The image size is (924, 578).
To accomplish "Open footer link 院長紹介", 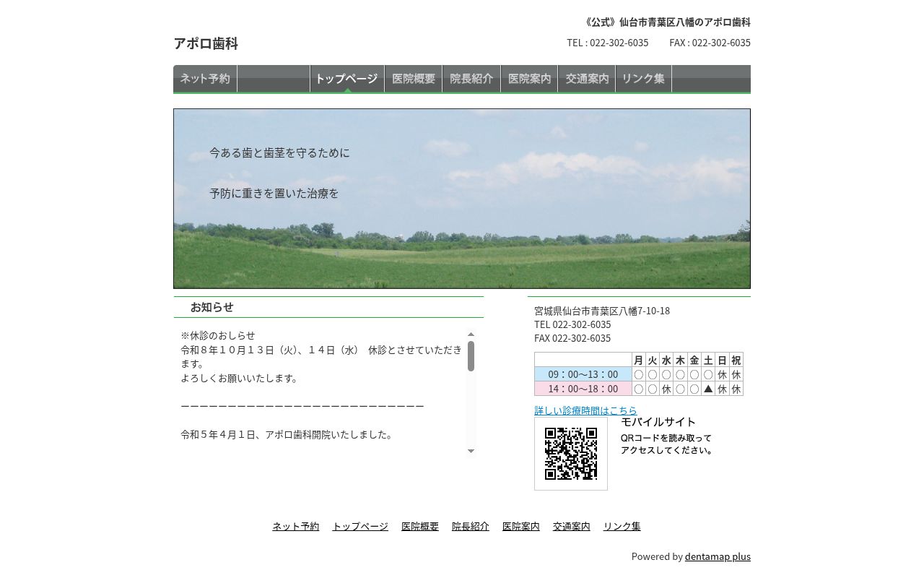I will [471, 526].
